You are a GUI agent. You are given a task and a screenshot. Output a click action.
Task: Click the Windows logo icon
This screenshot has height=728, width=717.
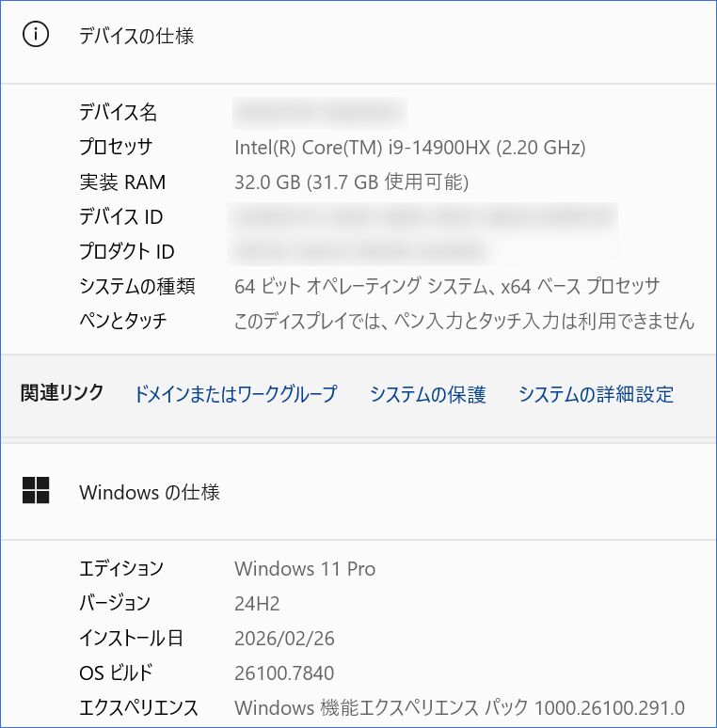coord(36,490)
